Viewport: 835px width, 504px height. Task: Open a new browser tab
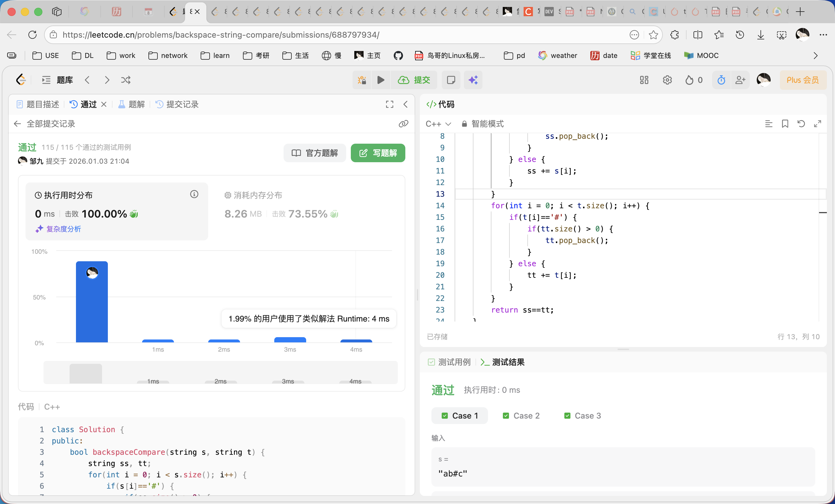click(800, 12)
